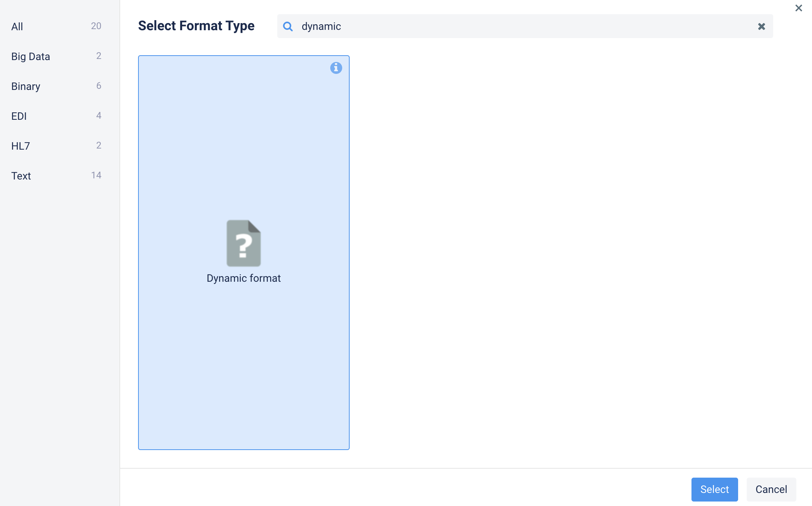Image resolution: width=812 pixels, height=506 pixels.
Task: Clear the search field with the X icon
Action: [762, 26]
